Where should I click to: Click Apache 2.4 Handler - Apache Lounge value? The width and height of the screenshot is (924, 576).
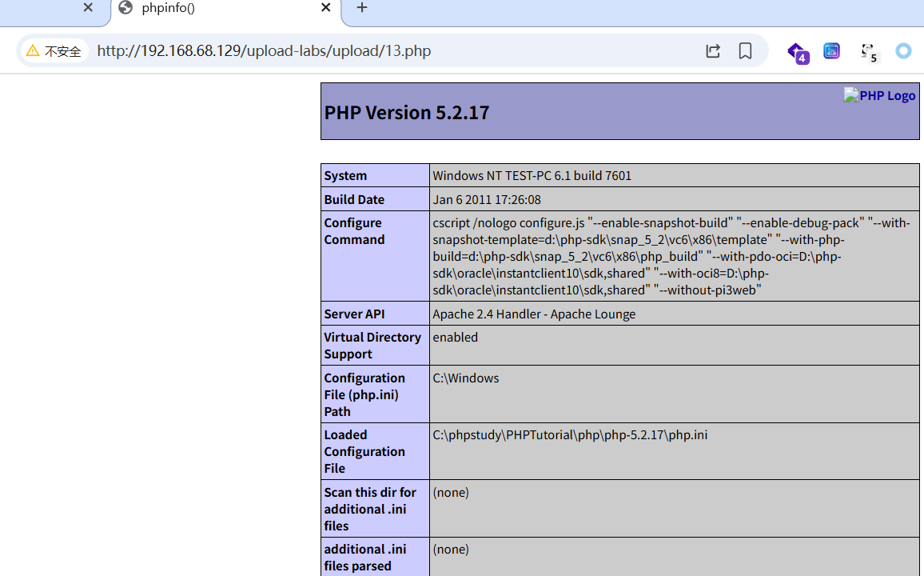coord(534,314)
